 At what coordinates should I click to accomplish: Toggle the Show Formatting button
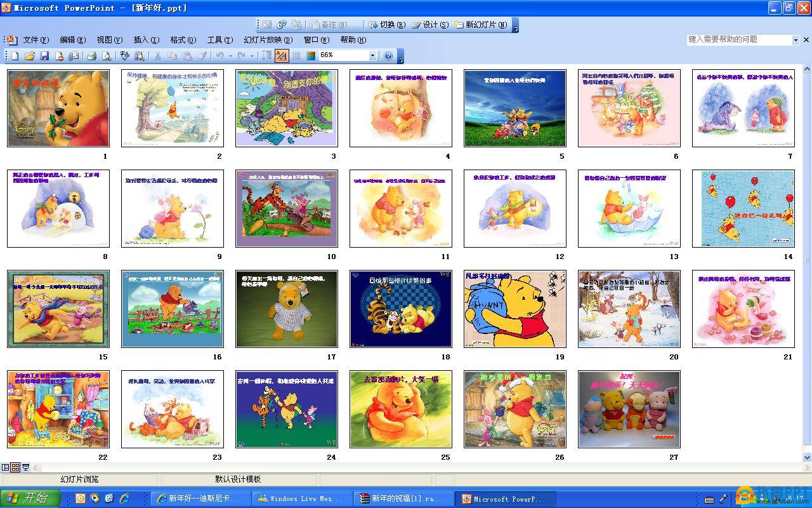pyautogui.click(x=282, y=56)
